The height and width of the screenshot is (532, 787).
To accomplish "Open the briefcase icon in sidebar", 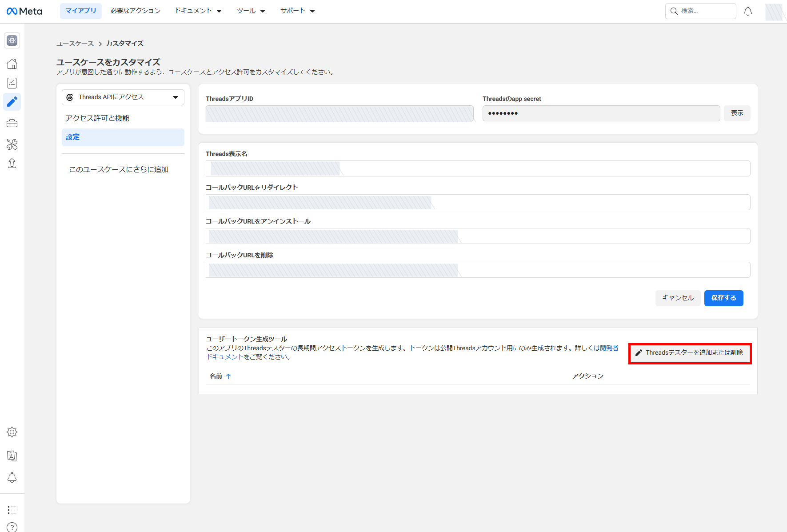I will click(x=12, y=123).
